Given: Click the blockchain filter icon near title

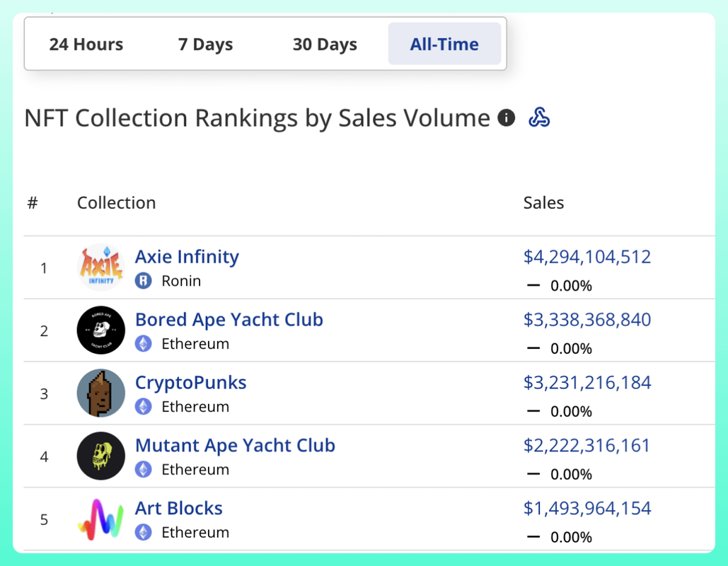Looking at the screenshot, I should pos(539,118).
